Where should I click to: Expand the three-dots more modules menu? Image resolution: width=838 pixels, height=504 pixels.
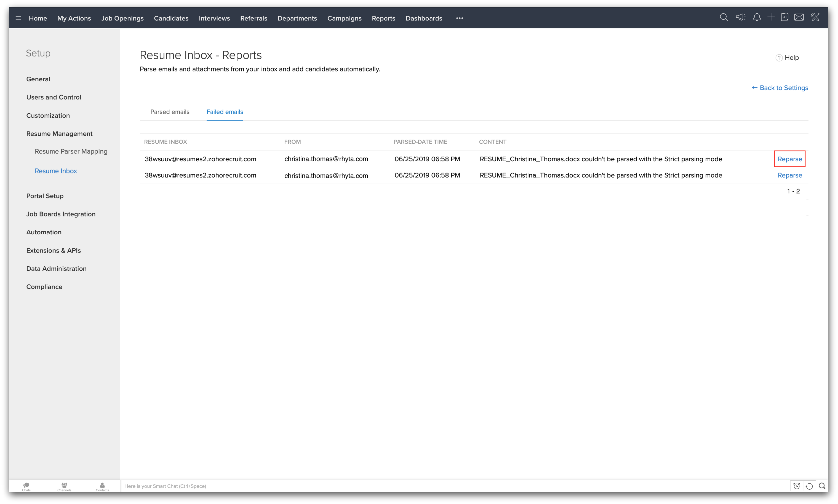pyautogui.click(x=459, y=18)
